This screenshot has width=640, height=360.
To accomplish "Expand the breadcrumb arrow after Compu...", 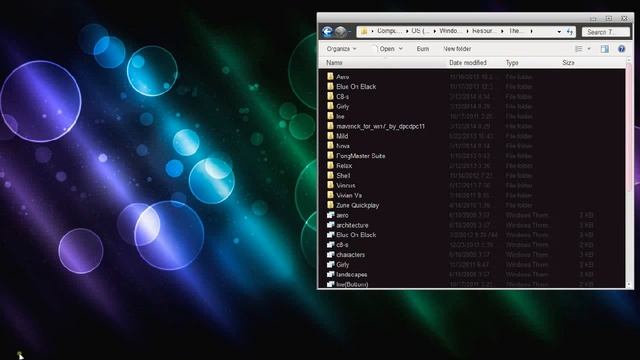I will 407,31.
